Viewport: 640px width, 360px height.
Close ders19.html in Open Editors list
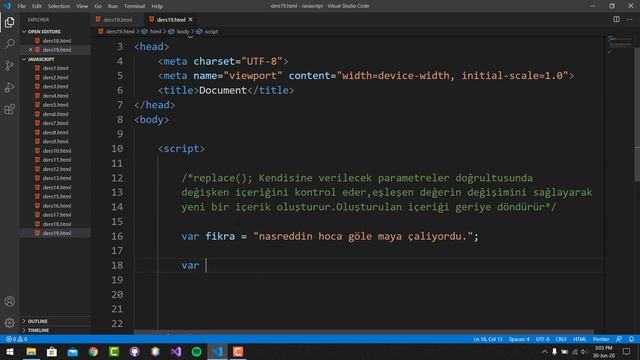(30, 49)
